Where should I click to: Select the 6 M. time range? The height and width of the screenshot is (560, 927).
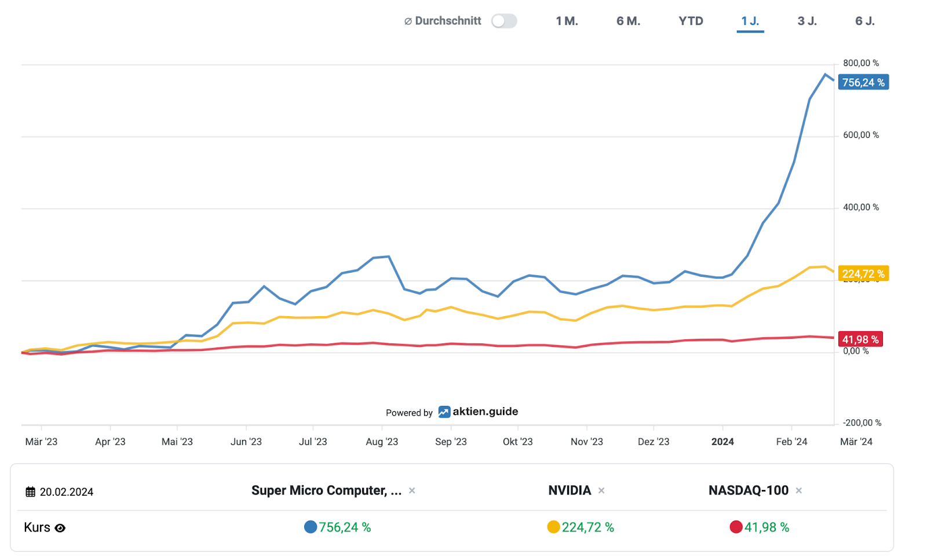pos(628,21)
